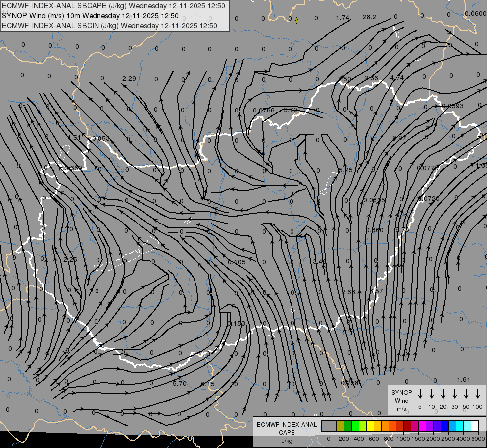This screenshot has height=448, width=487.
Task: Click the 2.97 grid value
Action: [399, 138]
